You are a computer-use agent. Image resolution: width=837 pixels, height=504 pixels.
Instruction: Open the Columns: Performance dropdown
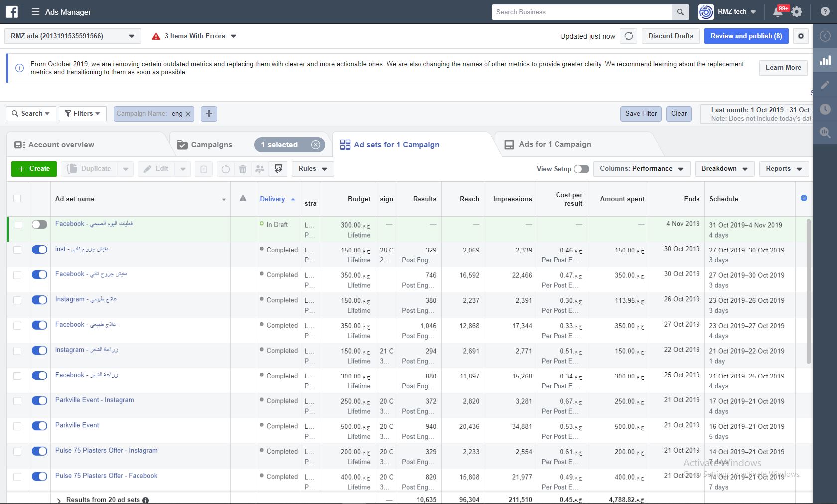[x=642, y=169]
